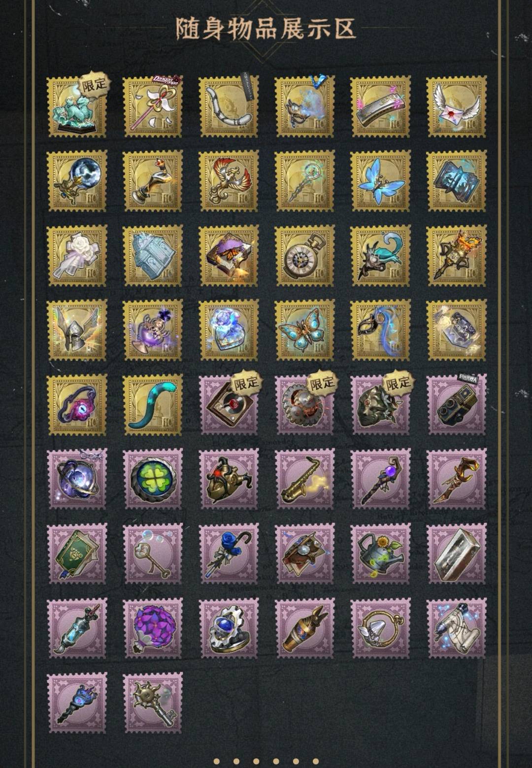This screenshot has height=768, width=532.
Task: Click the winged love letter stamp
Action: pyautogui.click(x=456, y=106)
